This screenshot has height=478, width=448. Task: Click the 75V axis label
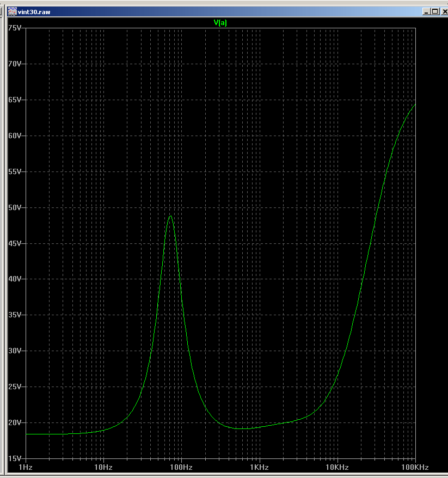tap(15, 28)
